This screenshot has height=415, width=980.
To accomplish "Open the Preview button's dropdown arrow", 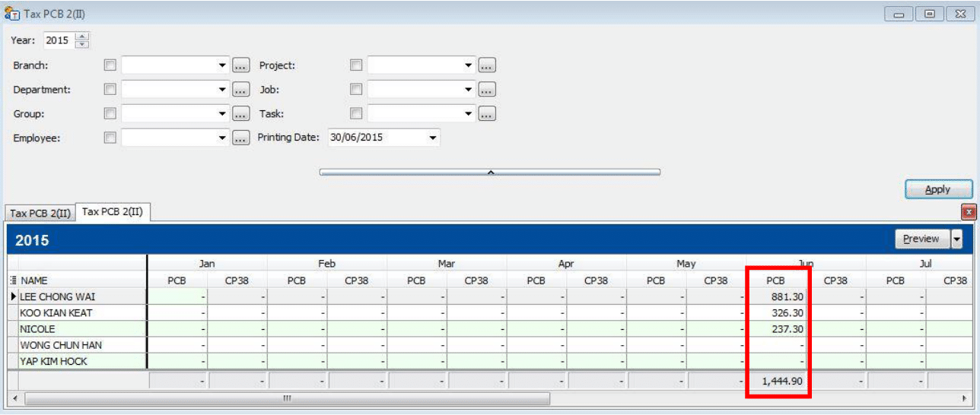I will (956, 239).
